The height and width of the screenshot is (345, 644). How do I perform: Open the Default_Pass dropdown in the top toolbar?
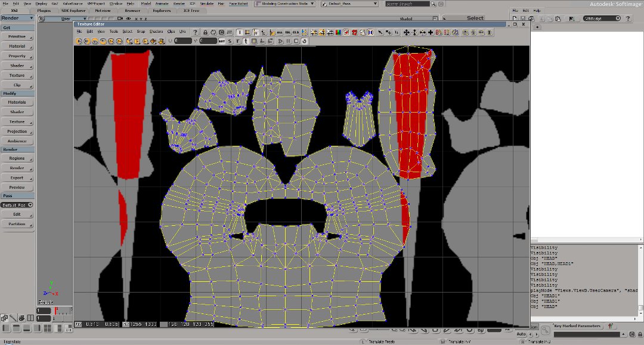point(349,3)
